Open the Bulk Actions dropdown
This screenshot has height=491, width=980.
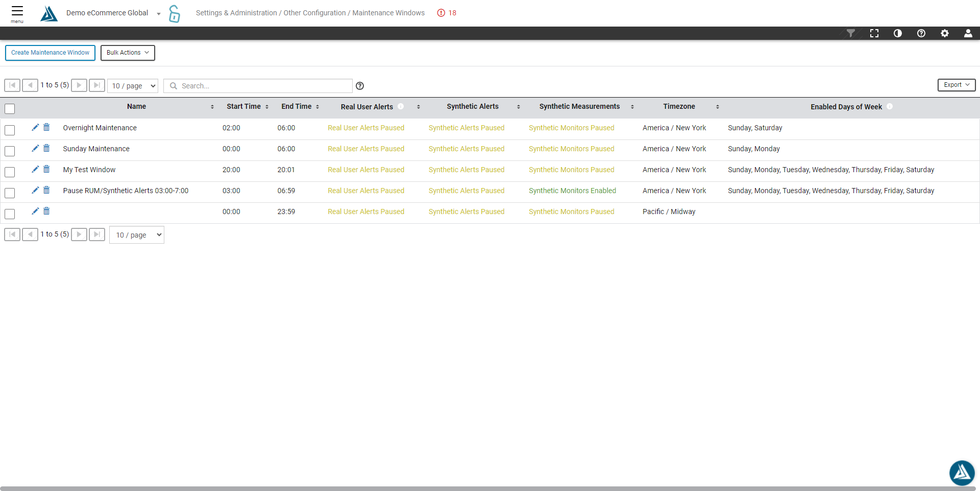pos(128,53)
